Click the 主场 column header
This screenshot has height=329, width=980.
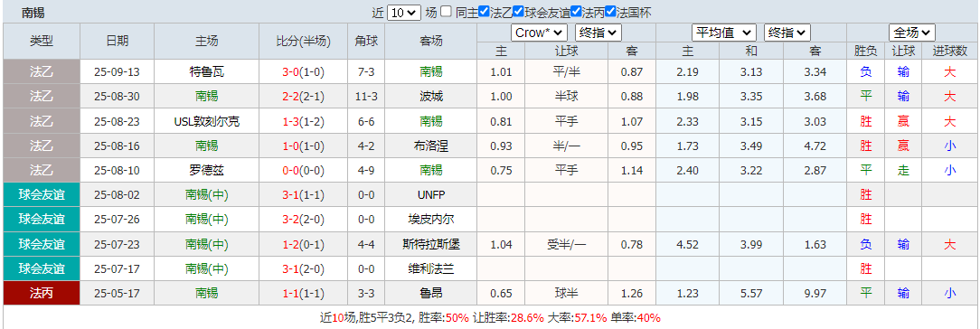point(207,42)
